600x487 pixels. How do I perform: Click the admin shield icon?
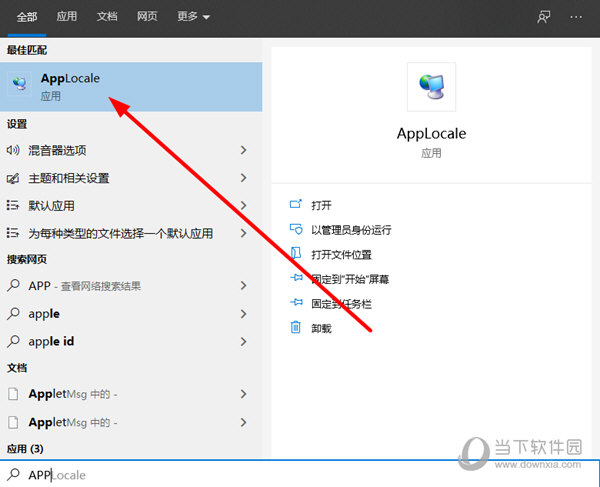click(296, 229)
